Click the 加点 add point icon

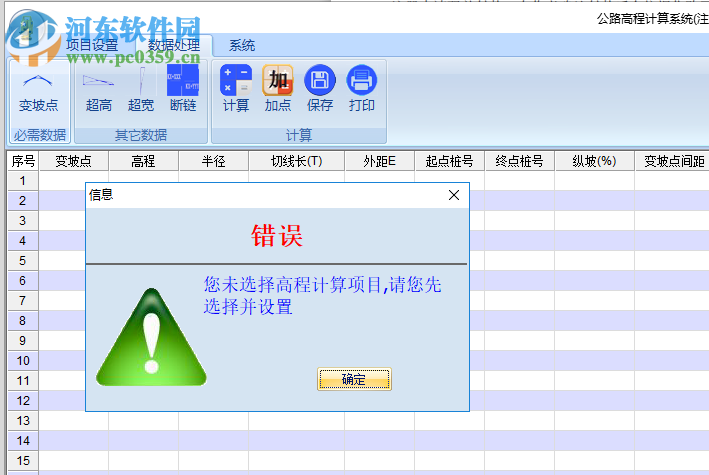278,89
